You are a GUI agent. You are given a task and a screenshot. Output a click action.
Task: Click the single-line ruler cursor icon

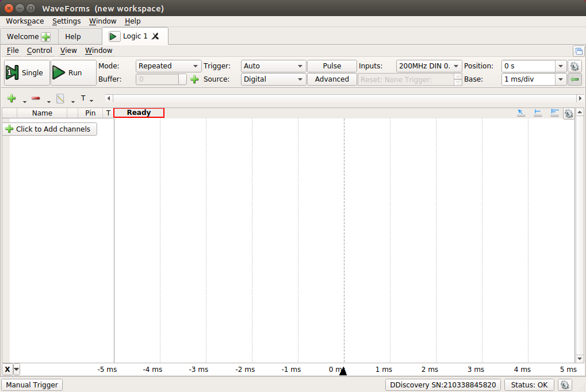click(x=538, y=113)
